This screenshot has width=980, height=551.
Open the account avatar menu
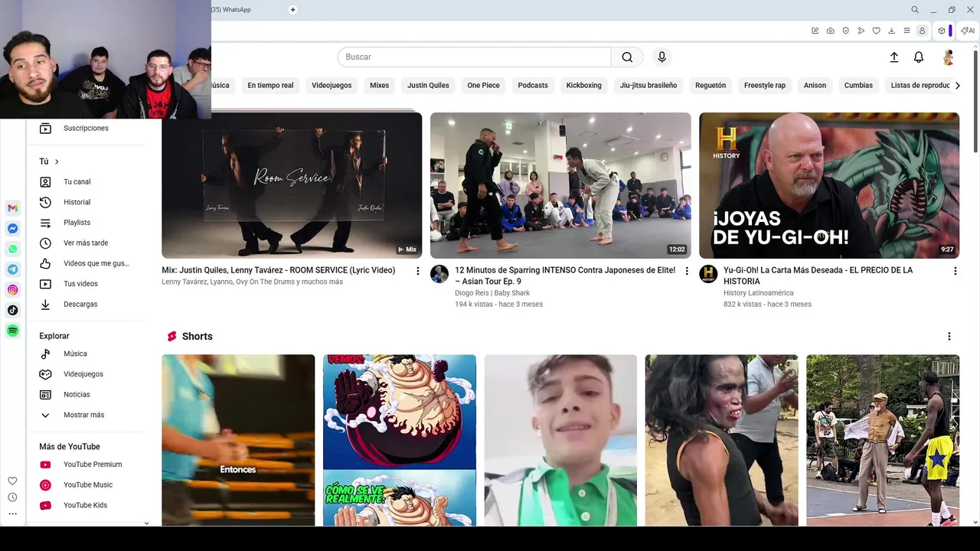click(x=948, y=57)
